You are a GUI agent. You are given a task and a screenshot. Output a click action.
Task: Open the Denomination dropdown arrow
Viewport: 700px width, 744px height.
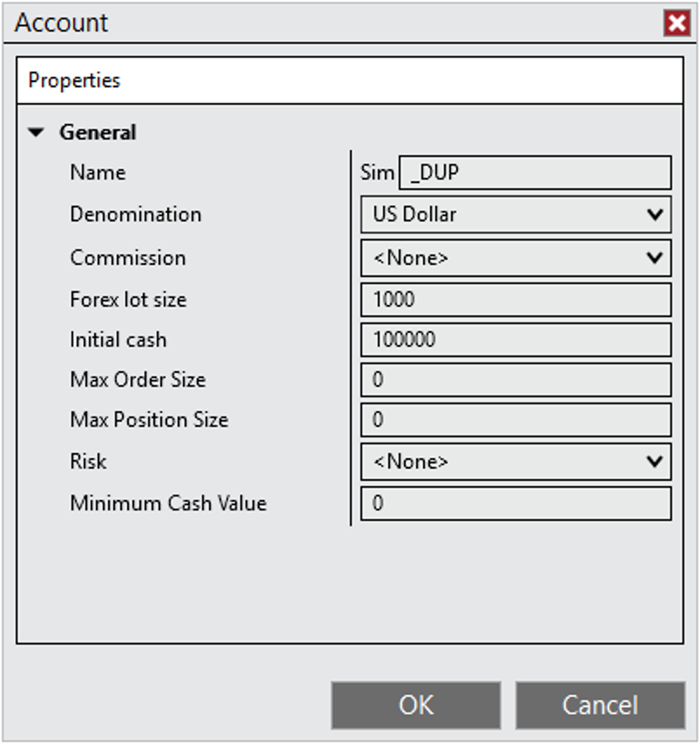point(655,214)
